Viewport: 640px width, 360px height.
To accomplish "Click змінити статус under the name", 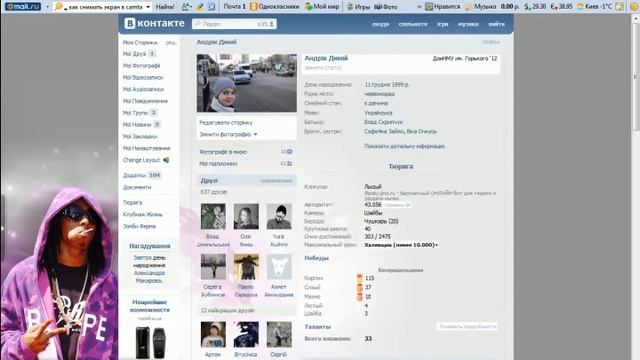I will pos(323,68).
